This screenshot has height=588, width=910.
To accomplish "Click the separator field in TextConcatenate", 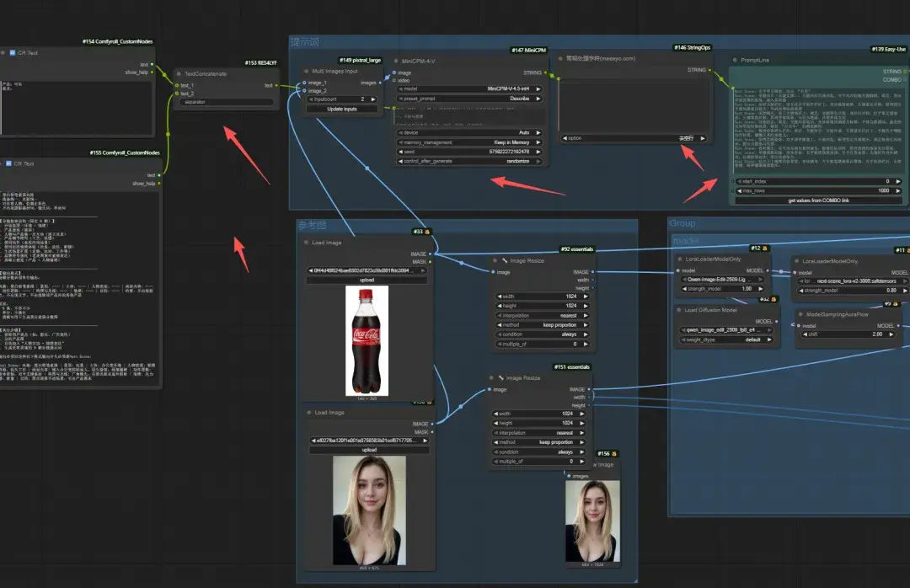I will click(226, 102).
